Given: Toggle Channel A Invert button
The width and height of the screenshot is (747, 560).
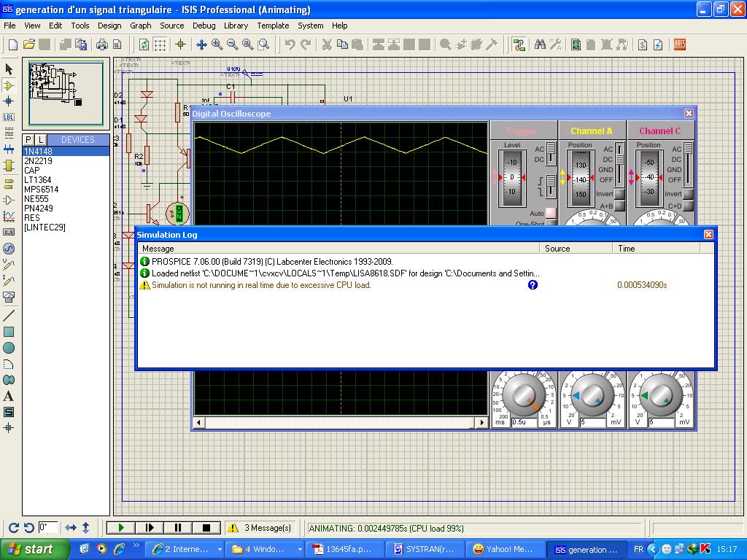Looking at the screenshot, I should 619,195.
